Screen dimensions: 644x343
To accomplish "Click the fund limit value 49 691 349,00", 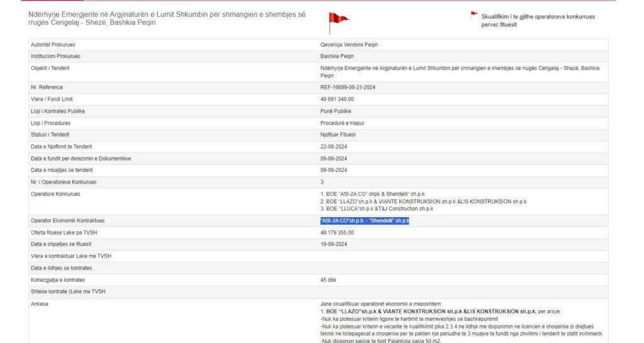I will point(337,99).
